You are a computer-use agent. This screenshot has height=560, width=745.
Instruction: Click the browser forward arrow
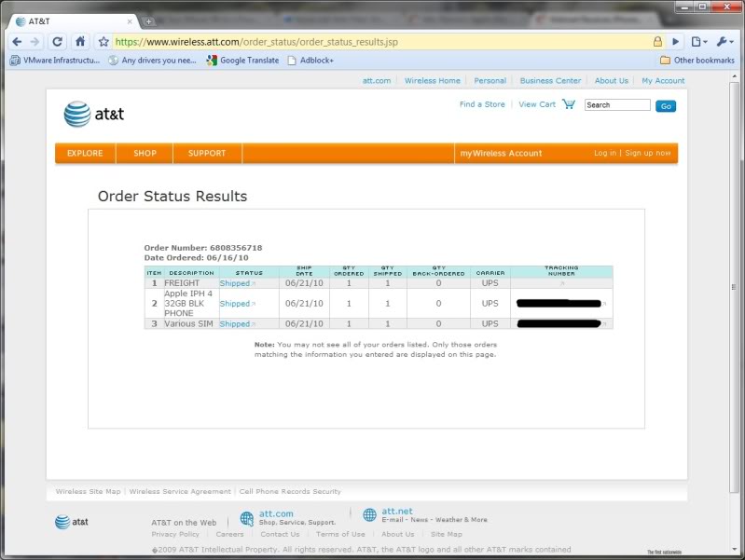click(x=34, y=42)
